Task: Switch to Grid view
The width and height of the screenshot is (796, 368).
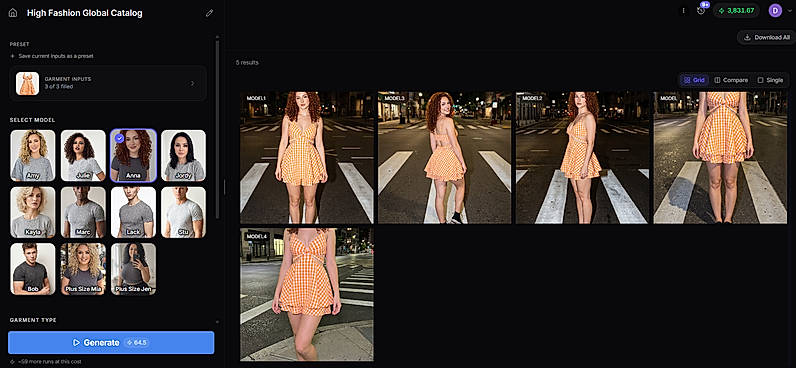Action: click(x=694, y=80)
